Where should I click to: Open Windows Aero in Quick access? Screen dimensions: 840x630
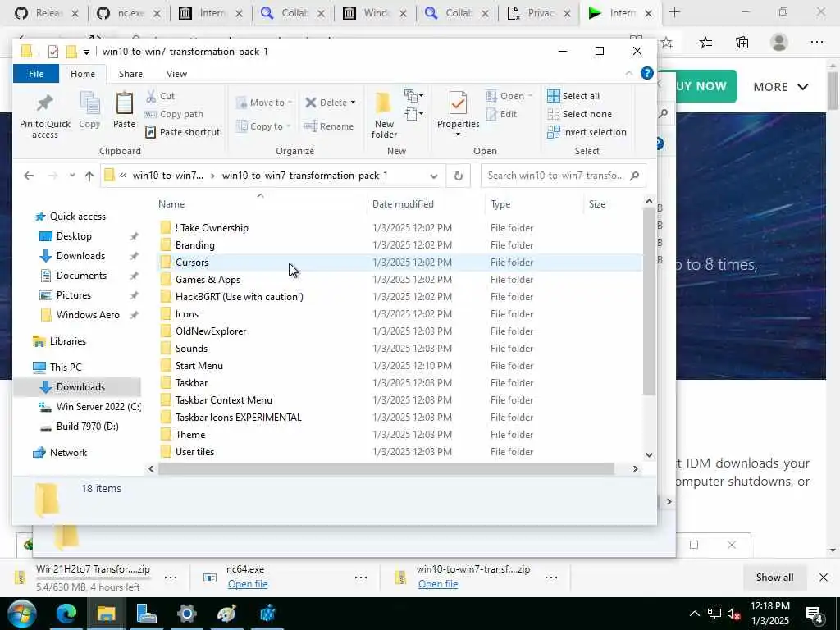point(88,315)
